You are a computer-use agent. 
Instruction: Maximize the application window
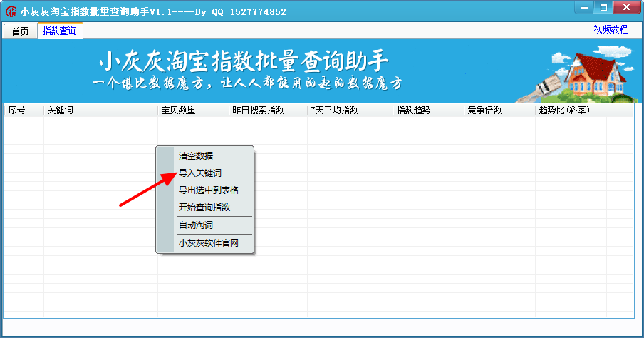(603, 7)
